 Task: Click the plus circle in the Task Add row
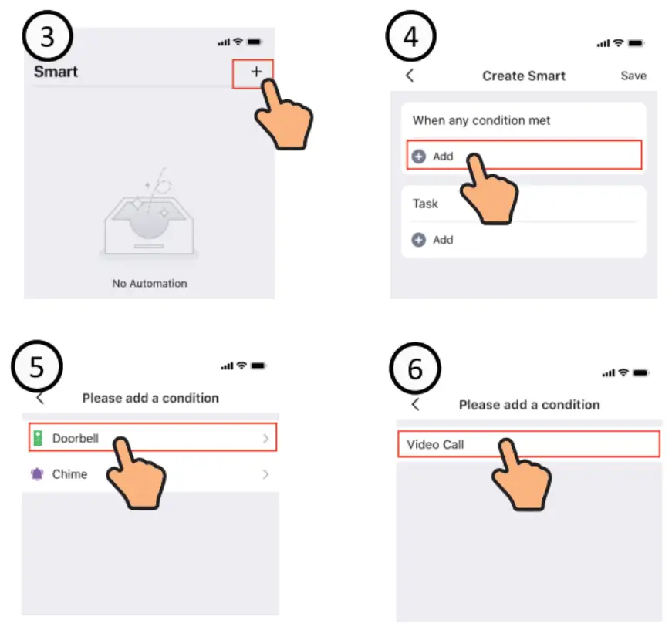tap(419, 240)
